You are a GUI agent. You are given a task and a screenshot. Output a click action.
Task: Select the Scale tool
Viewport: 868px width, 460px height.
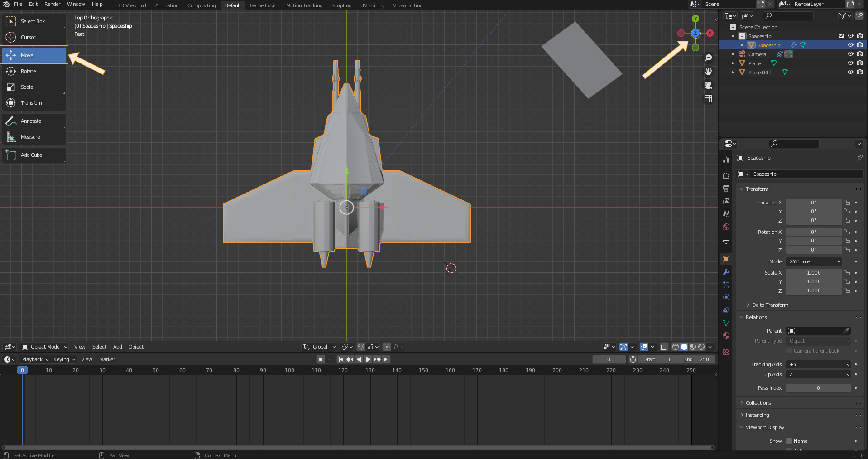coord(27,87)
